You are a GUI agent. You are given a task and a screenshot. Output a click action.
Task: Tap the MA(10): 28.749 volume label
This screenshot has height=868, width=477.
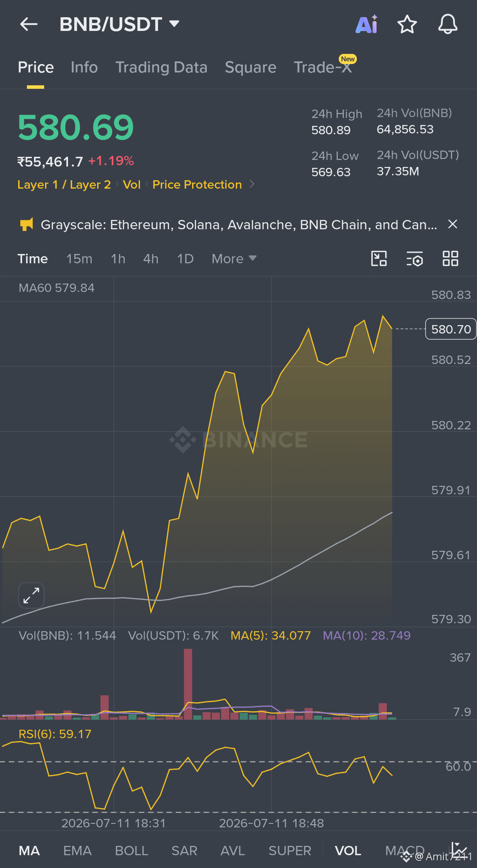[x=367, y=636]
